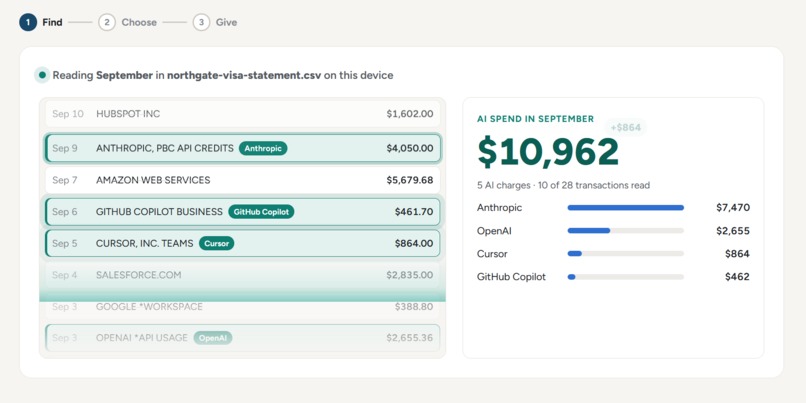Click the Sep 5 date

65,243
